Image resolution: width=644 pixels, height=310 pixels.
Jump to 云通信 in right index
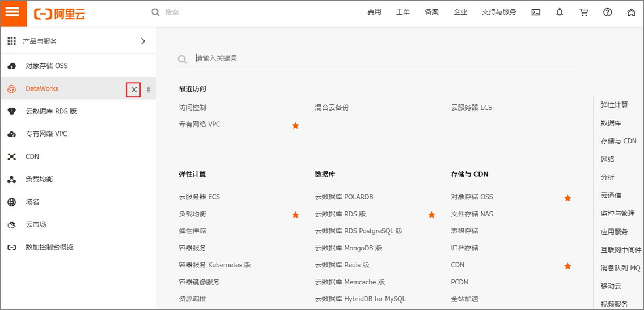[611, 196]
